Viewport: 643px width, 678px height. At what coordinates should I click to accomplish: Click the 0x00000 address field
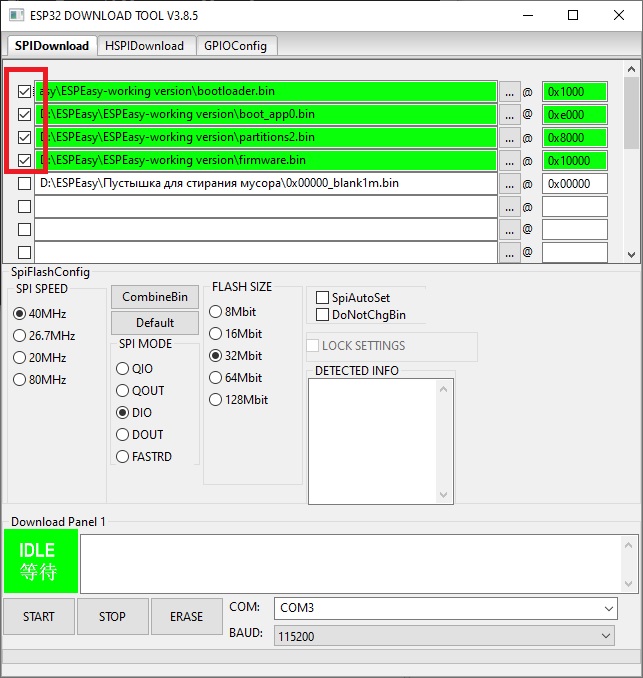(x=575, y=184)
